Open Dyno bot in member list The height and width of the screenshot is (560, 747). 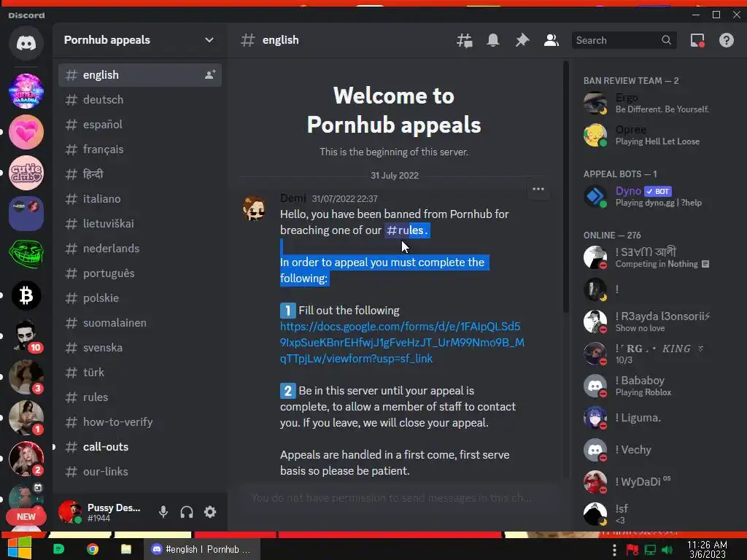[x=657, y=196]
